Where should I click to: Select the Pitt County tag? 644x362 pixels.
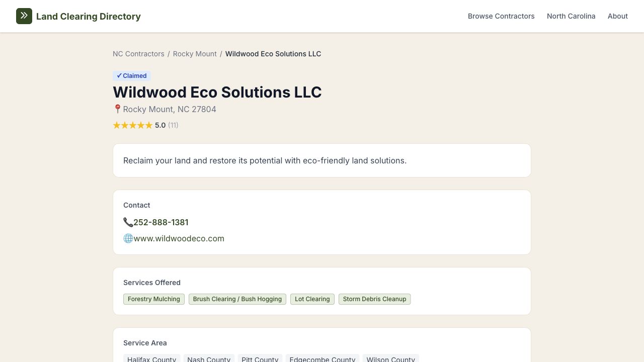(x=260, y=358)
